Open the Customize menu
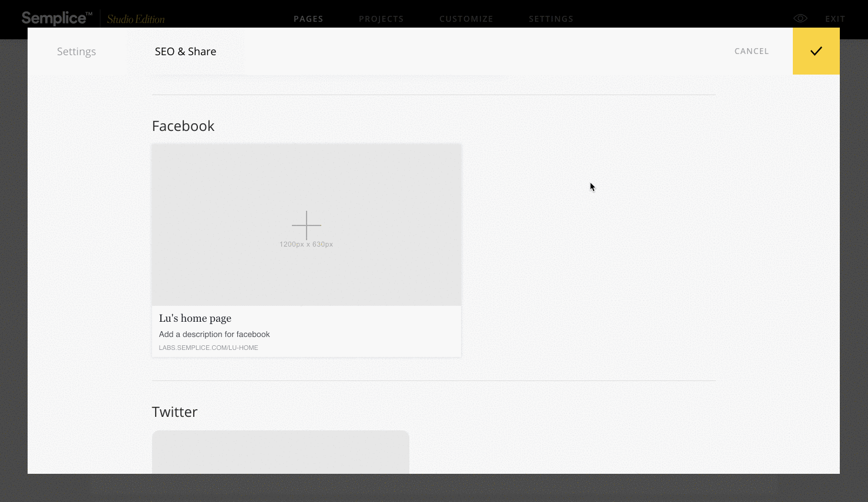 tap(466, 19)
